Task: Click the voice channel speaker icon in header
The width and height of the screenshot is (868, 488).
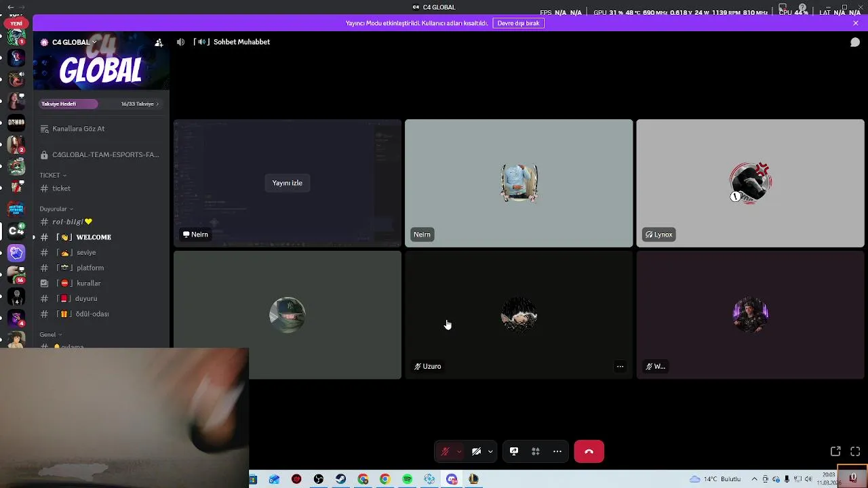Action: coord(180,42)
